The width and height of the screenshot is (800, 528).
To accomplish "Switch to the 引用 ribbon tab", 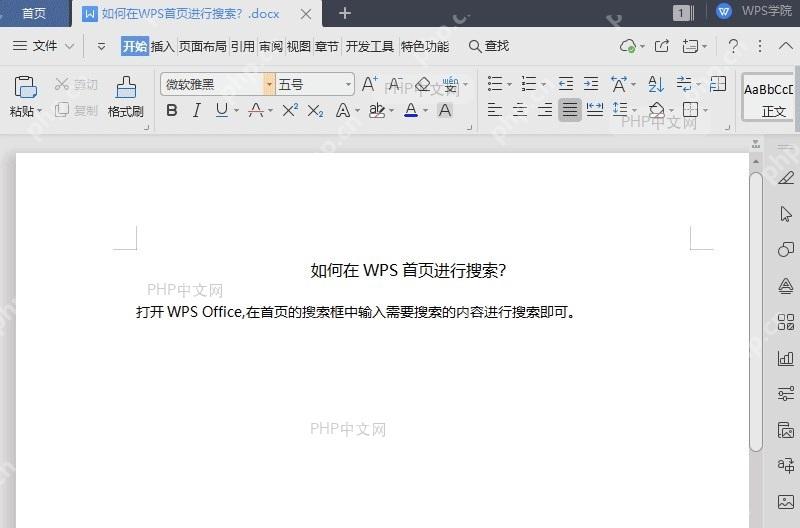I will click(242, 46).
